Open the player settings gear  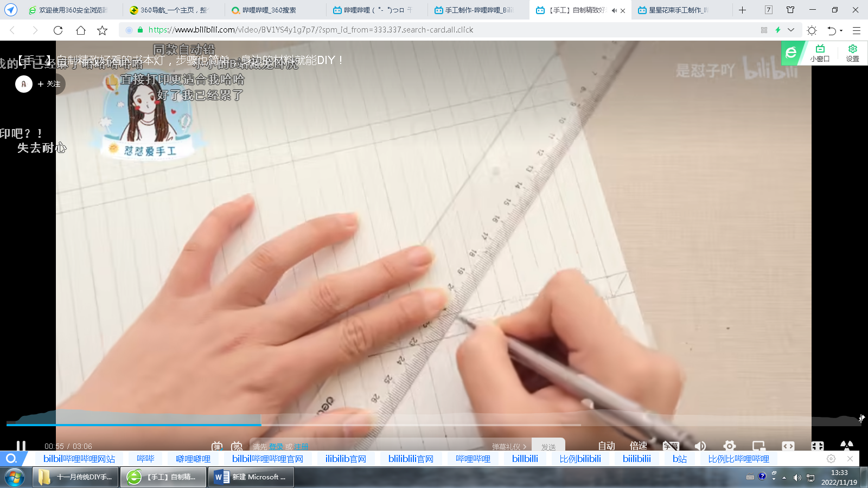tap(730, 446)
